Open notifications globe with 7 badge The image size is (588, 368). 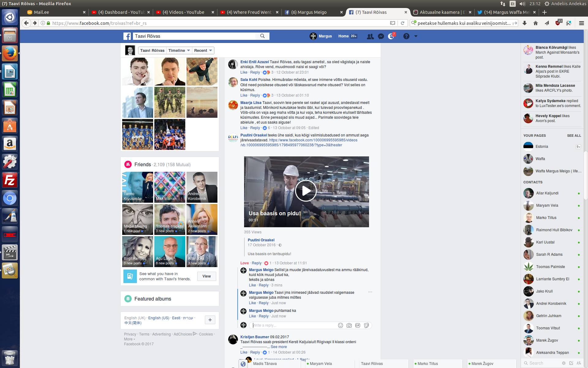click(391, 36)
